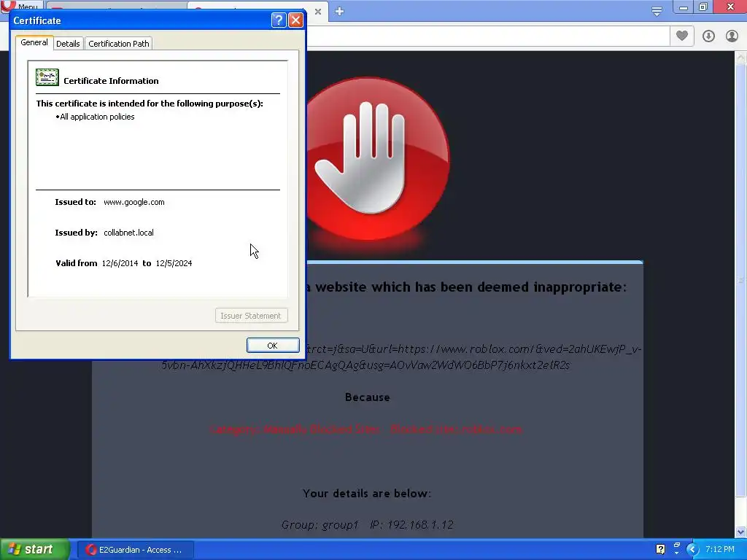
Task: Open the Opera Menu button
Action: tap(21, 6)
